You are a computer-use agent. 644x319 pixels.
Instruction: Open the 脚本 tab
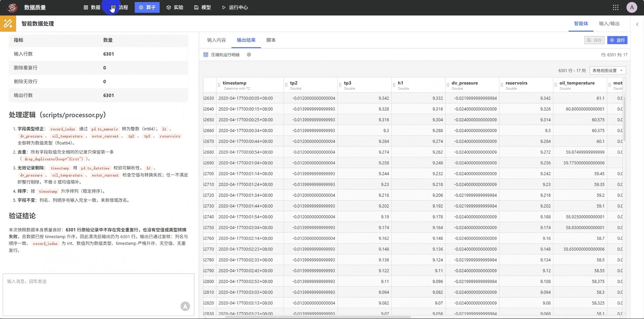point(271,40)
